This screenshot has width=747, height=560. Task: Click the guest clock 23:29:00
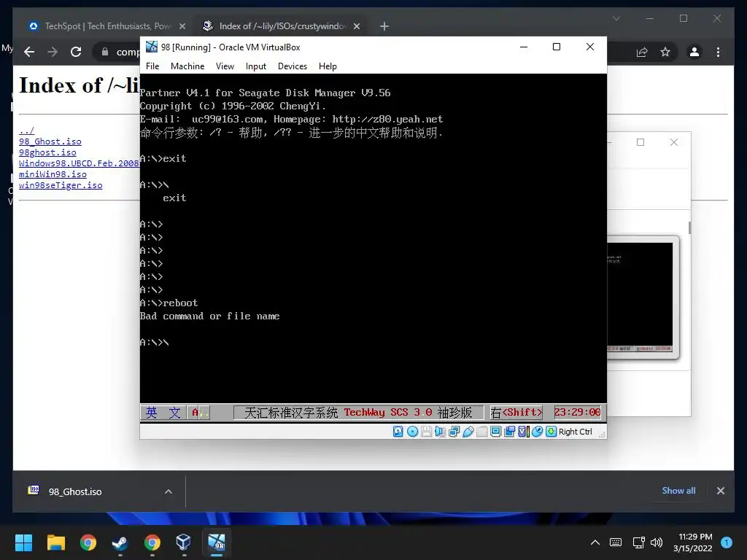pos(578,413)
